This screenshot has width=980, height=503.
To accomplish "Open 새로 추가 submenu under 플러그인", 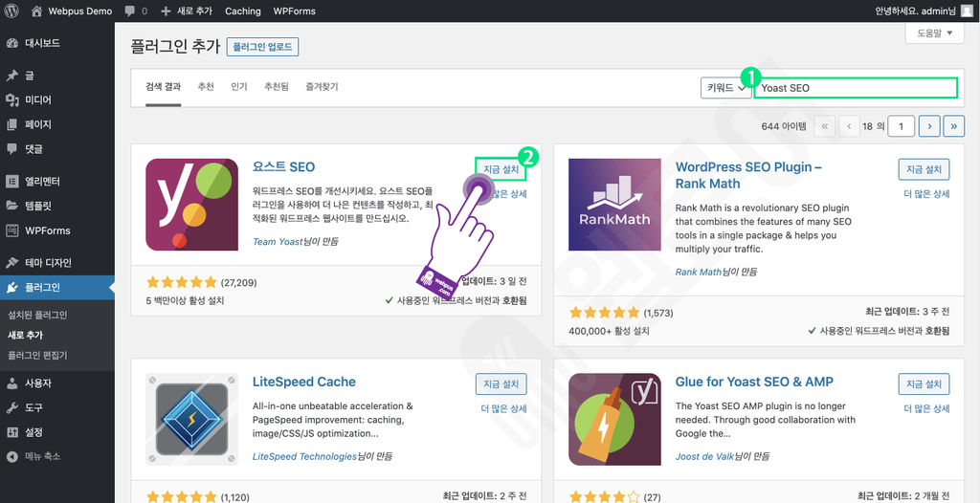I will click(x=25, y=335).
